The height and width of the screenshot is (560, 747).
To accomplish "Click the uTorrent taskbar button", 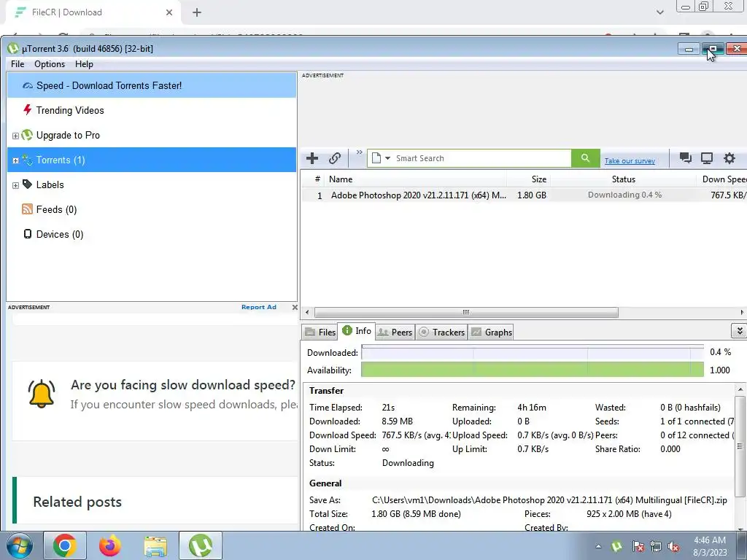I will click(201, 545).
